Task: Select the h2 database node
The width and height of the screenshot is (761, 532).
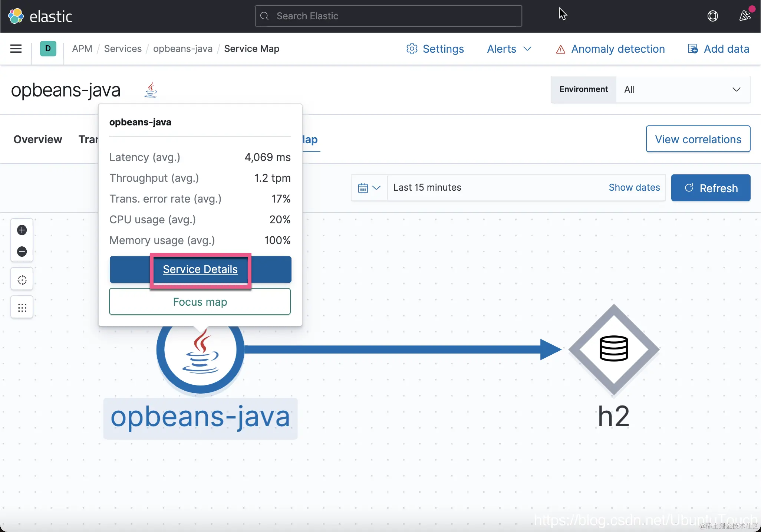Action: 614,349
